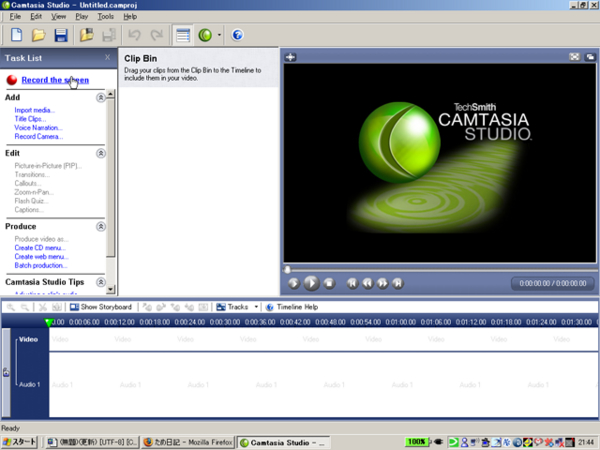Step forward in the preview controls
This screenshot has width=600, height=450.
click(x=383, y=284)
